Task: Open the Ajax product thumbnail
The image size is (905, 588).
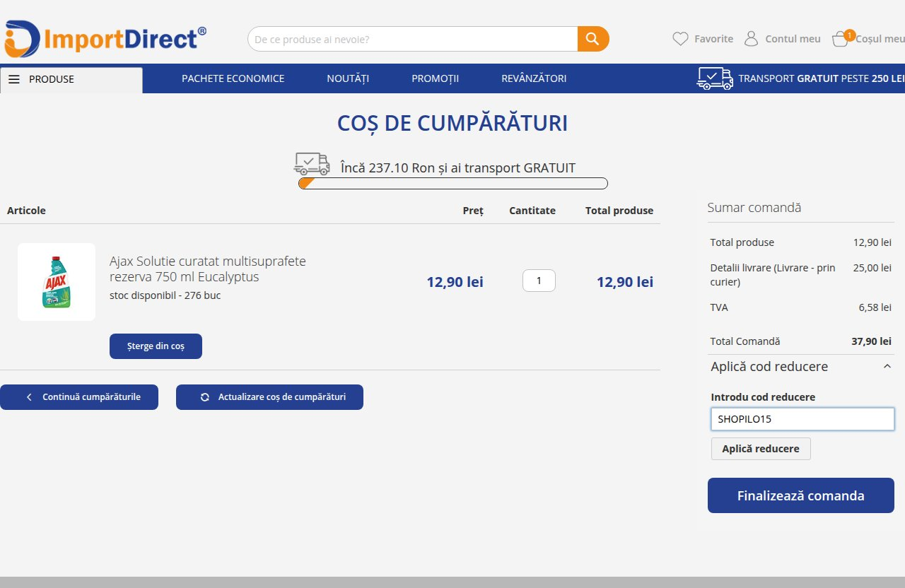Action: click(x=57, y=282)
